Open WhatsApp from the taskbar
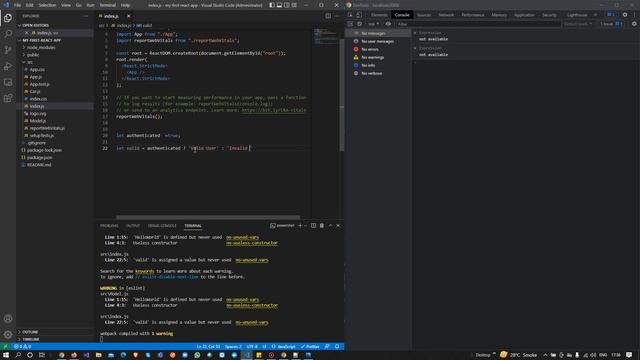 coord(197,355)
